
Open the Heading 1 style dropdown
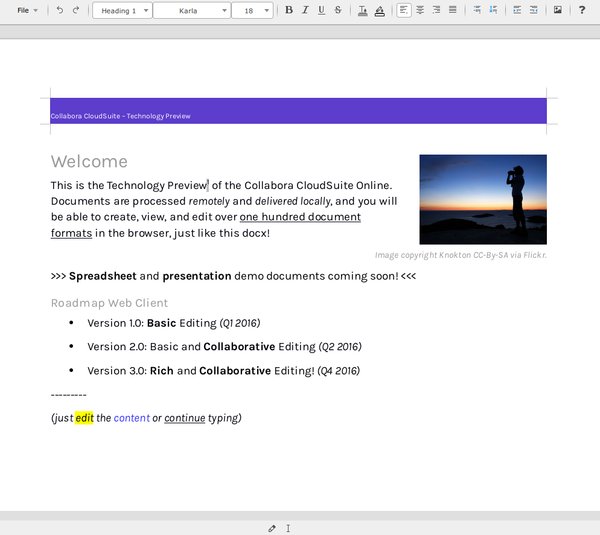(x=122, y=11)
